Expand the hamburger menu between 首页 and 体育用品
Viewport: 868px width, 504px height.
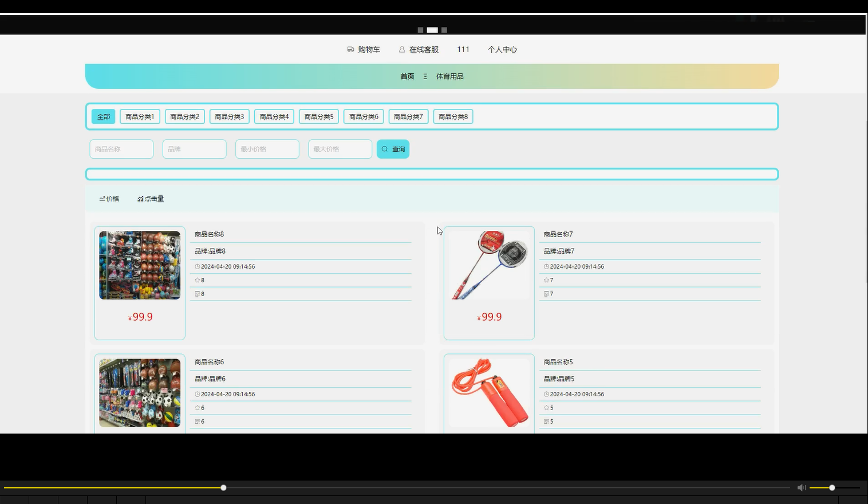[425, 76]
